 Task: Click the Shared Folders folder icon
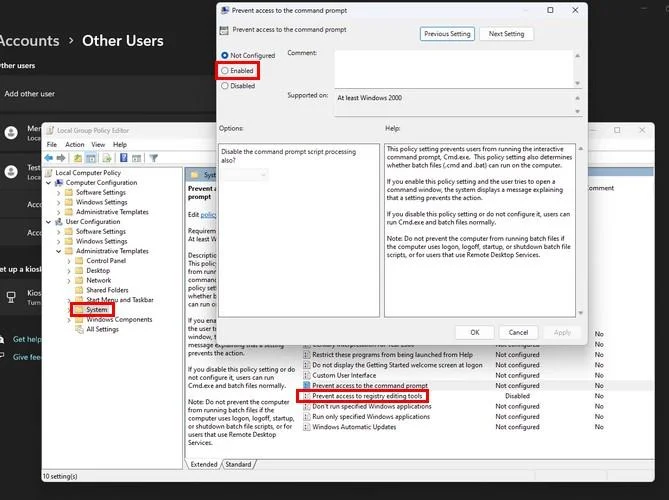click(x=79, y=290)
